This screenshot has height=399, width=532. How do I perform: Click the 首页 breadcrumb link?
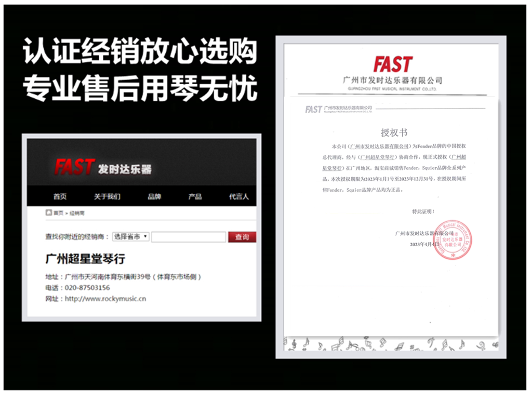click(x=58, y=213)
